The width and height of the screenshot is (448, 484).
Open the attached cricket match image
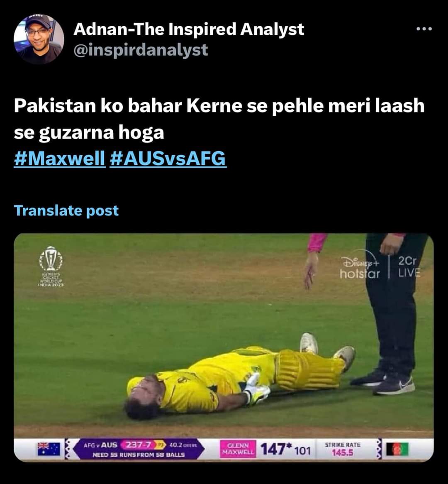224,347
